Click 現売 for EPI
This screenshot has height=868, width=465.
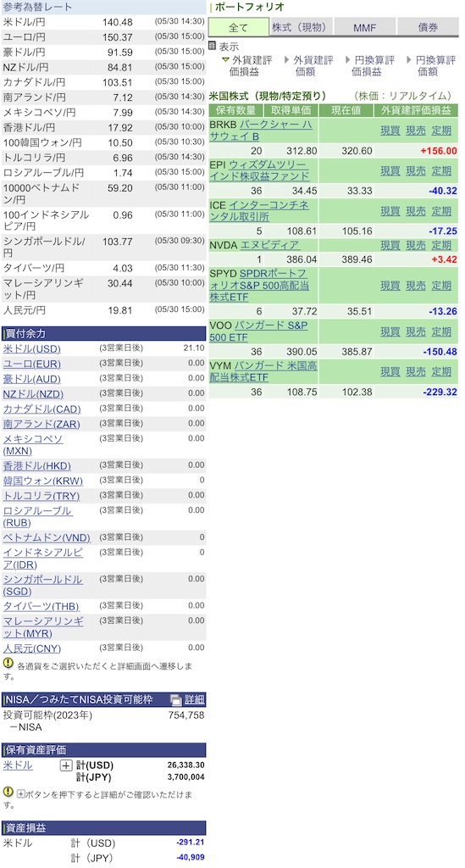(x=416, y=171)
